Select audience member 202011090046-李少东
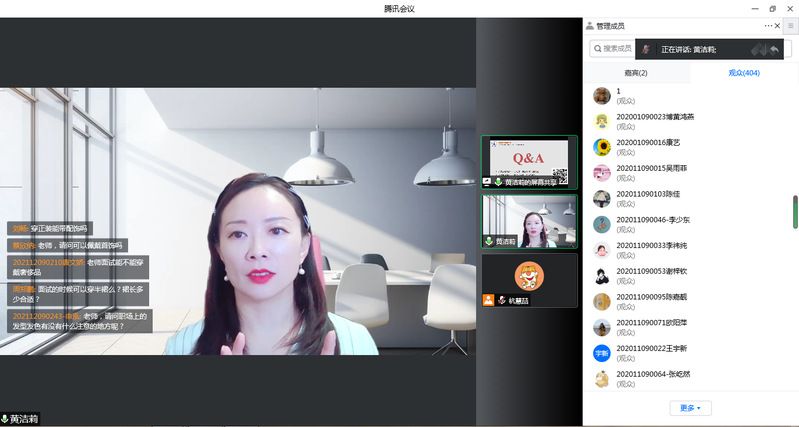This screenshot has height=427, width=799. tap(653, 219)
